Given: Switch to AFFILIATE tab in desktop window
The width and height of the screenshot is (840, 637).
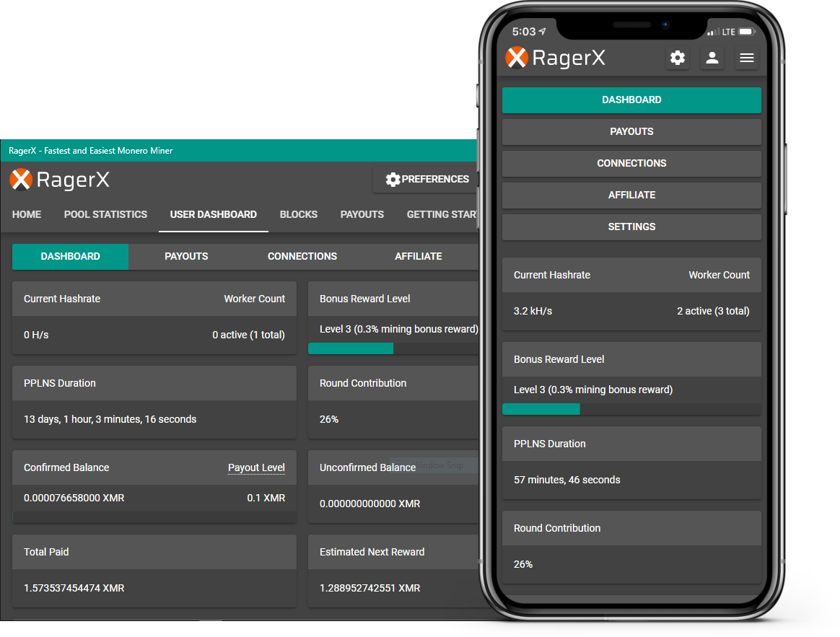Looking at the screenshot, I should (419, 256).
